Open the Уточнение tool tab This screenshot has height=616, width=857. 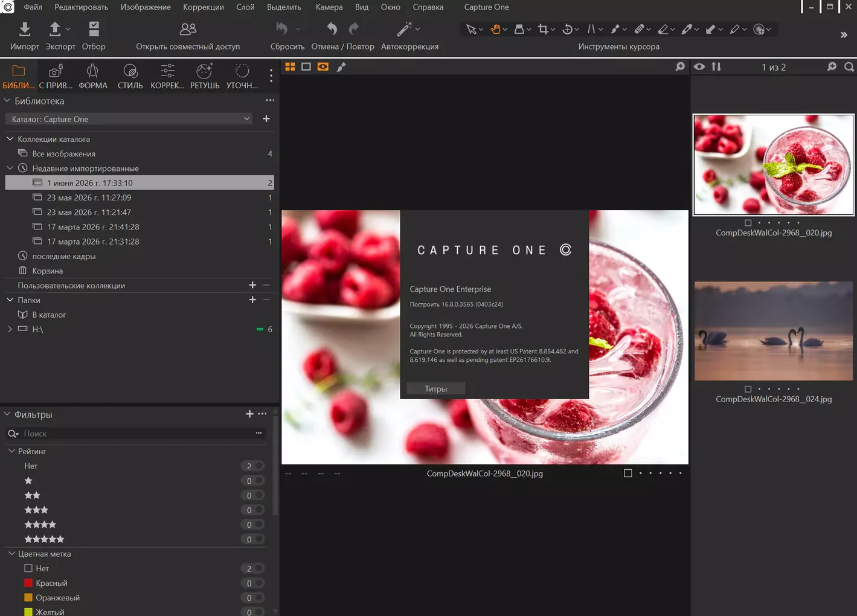point(242,77)
